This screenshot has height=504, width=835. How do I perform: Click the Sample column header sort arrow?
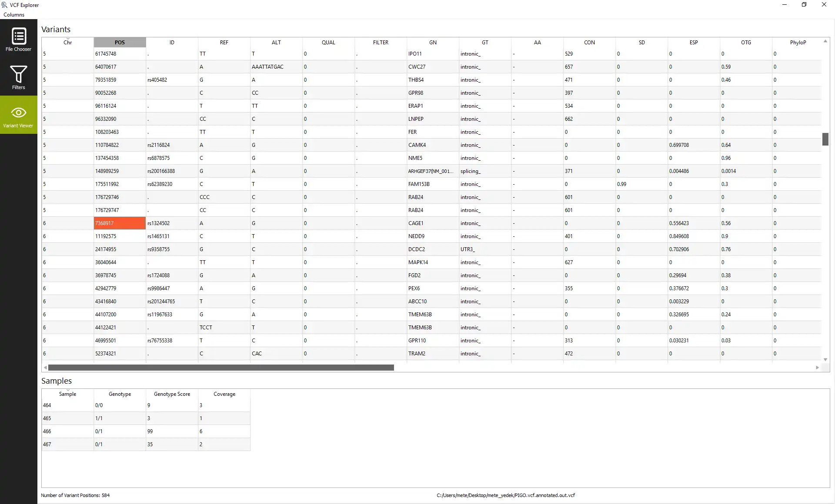67,390
